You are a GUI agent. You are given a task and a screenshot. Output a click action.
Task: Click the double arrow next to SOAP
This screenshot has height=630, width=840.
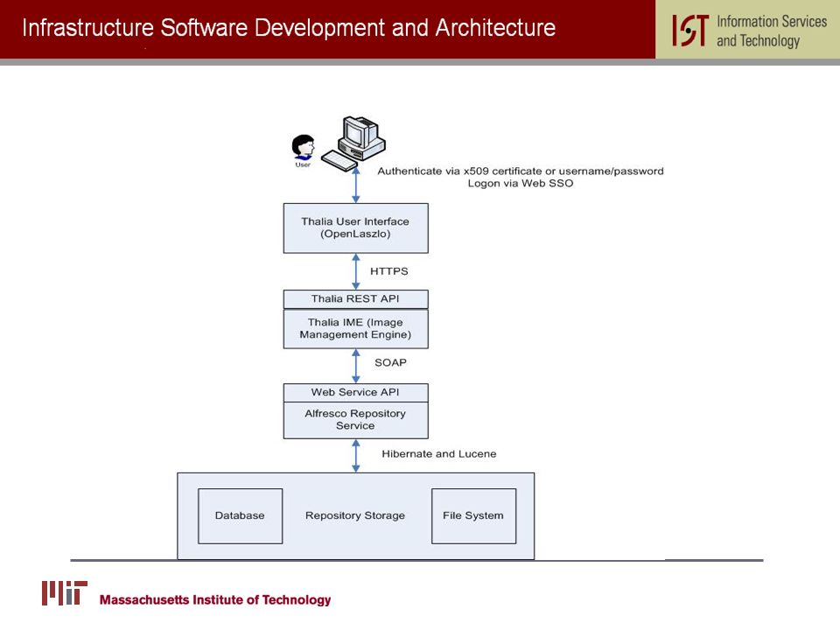356,366
